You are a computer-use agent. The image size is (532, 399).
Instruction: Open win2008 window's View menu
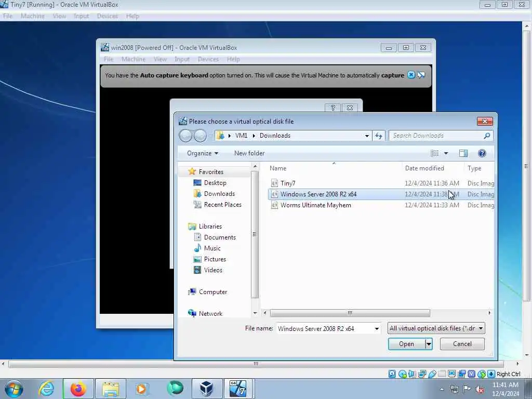pyautogui.click(x=160, y=59)
